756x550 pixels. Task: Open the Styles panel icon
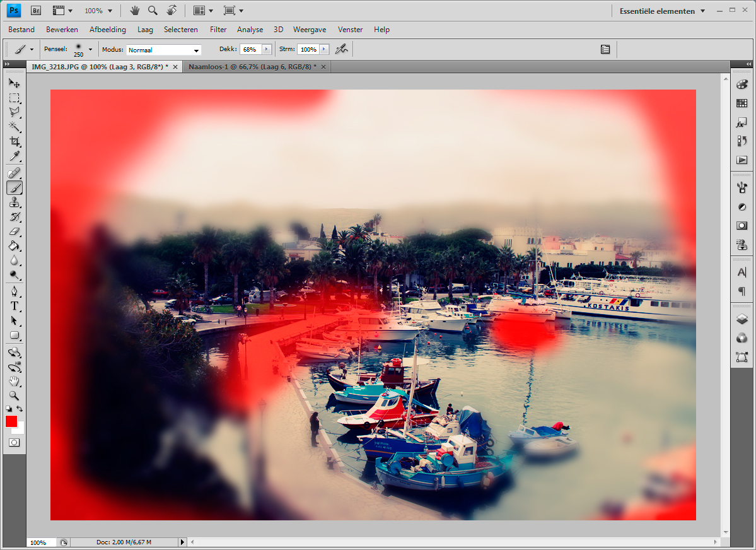(x=742, y=122)
